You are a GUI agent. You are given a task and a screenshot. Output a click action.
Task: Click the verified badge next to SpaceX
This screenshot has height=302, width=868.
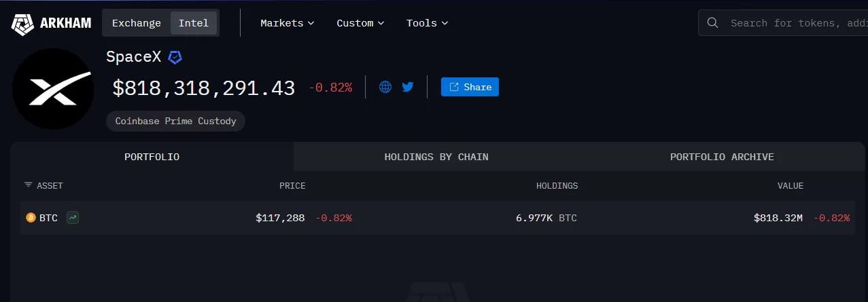pos(175,57)
